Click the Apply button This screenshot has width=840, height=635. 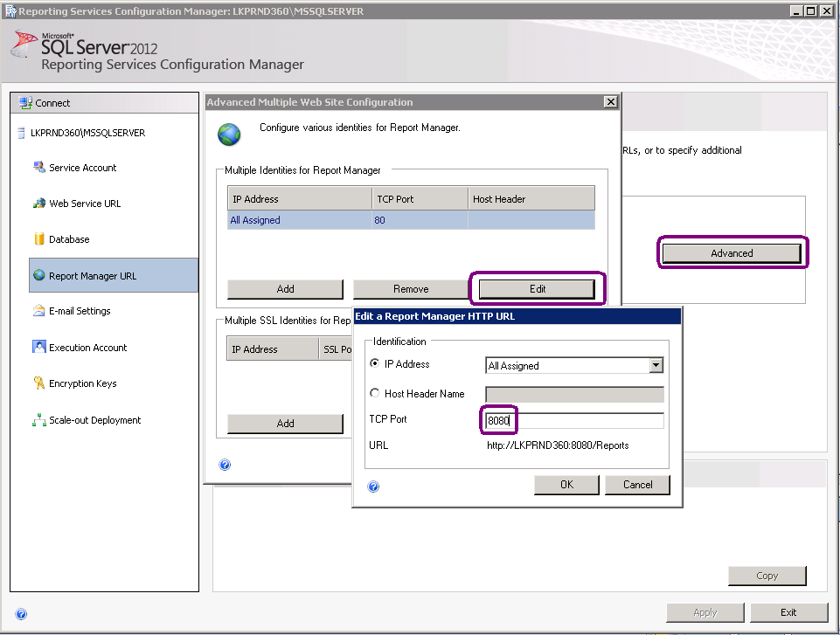point(705,612)
